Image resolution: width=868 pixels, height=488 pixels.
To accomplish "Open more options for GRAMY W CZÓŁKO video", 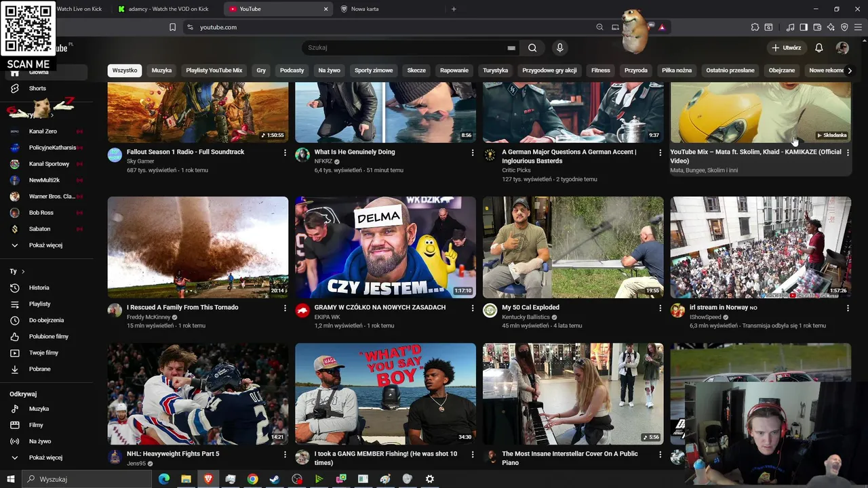I will 473,308.
